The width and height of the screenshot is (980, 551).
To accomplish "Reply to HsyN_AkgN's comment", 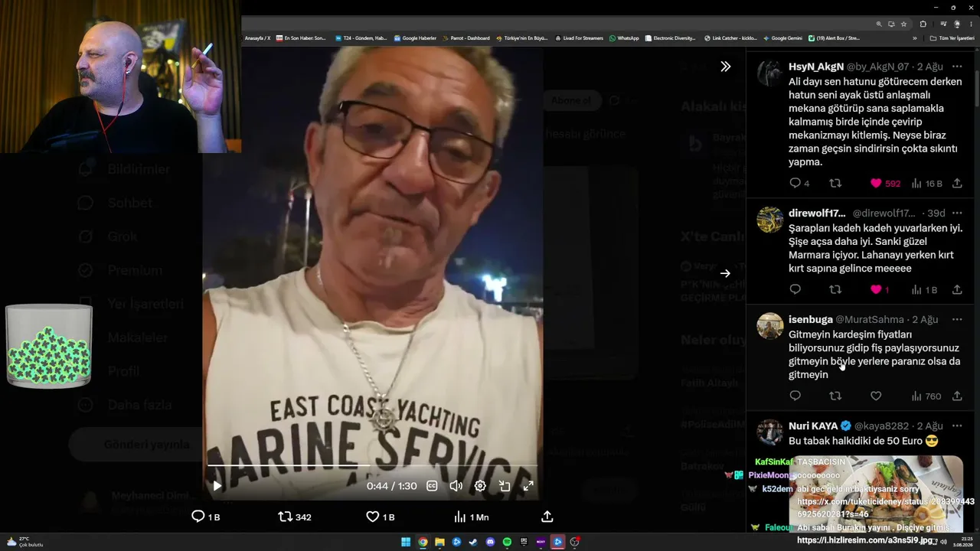I will click(799, 184).
